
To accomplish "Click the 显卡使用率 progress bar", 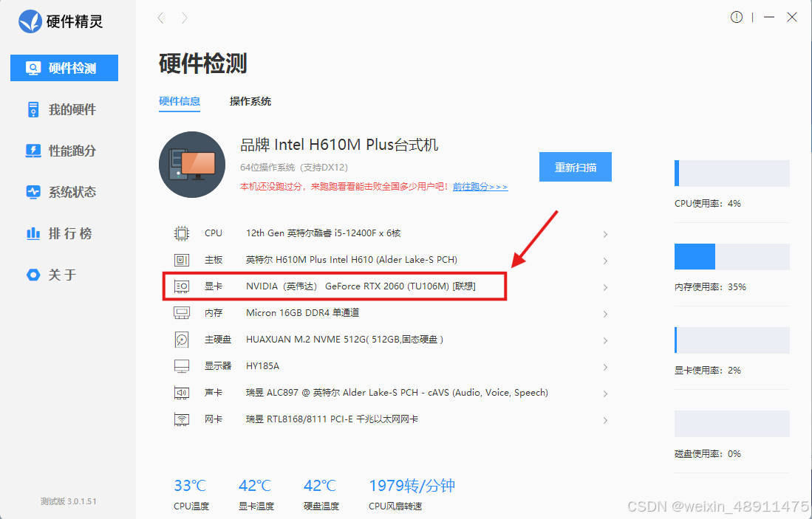I will click(x=731, y=340).
